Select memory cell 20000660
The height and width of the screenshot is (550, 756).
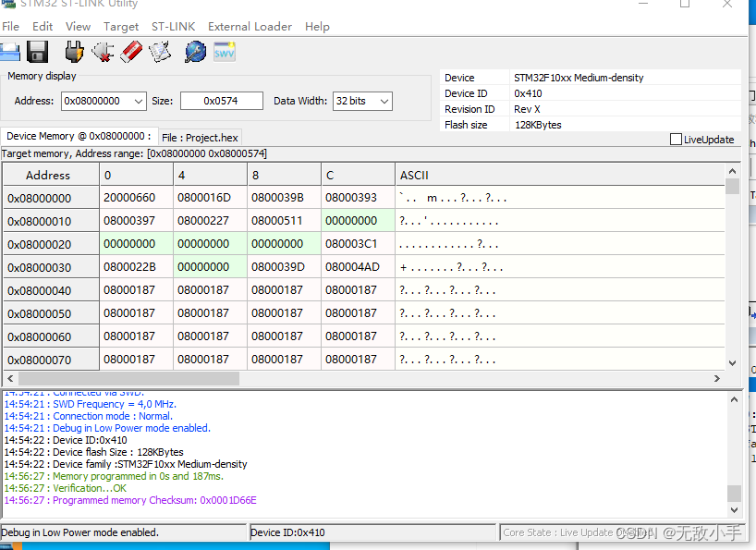click(x=136, y=198)
